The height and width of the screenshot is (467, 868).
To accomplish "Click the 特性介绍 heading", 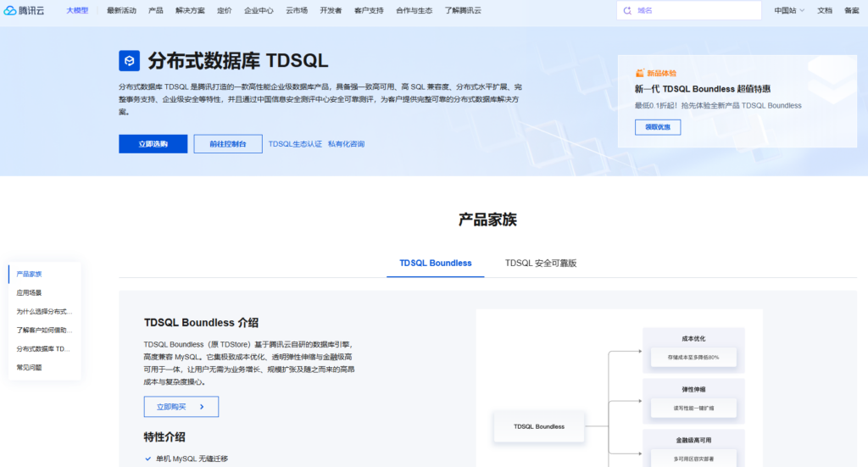I will point(164,437).
